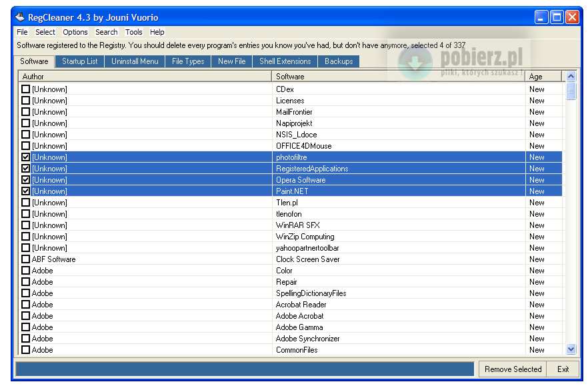Select the Clock Screen Saver software name
The image size is (588, 392).
pyautogui.click(x=307, y=259)
